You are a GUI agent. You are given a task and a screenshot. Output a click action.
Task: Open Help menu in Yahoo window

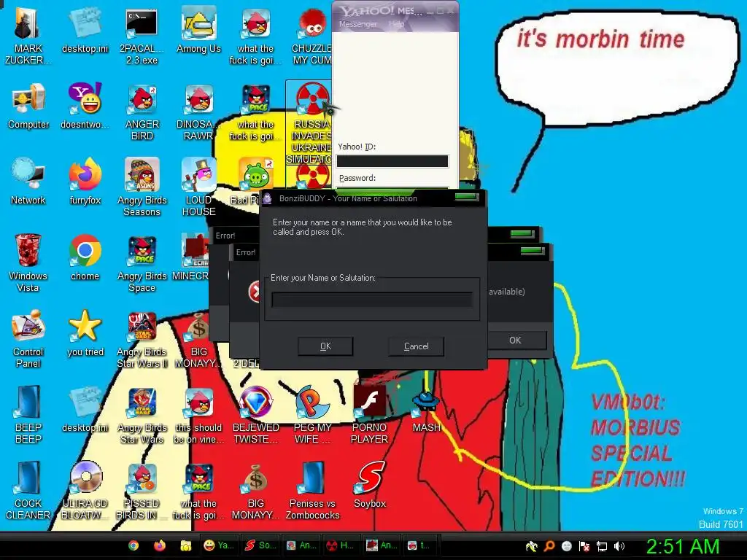coord(396,24)
